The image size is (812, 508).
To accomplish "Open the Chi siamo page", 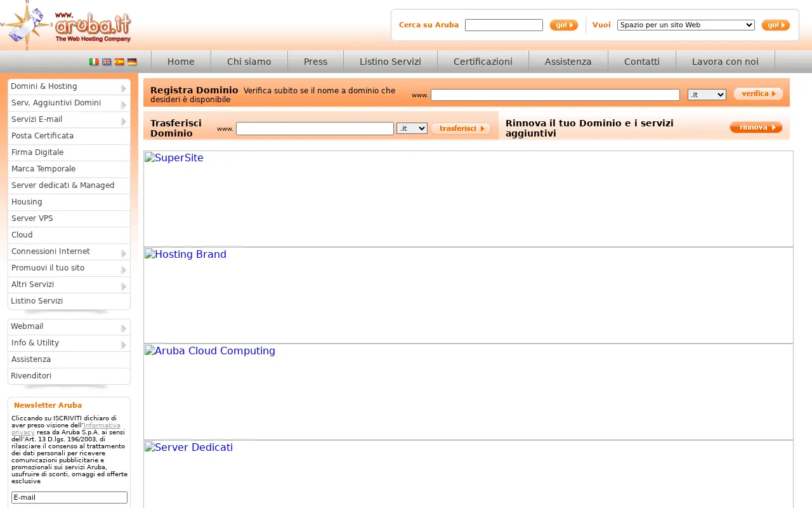I will click(249, 62).
